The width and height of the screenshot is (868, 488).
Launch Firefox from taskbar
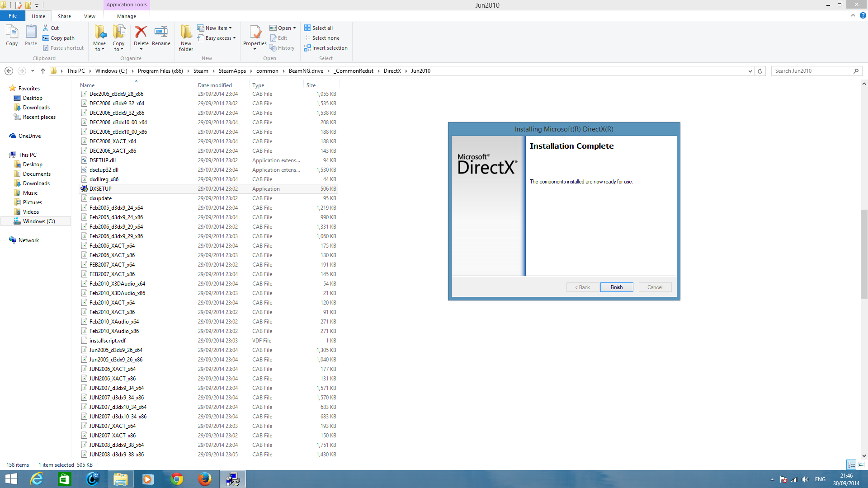coord(205,479)
